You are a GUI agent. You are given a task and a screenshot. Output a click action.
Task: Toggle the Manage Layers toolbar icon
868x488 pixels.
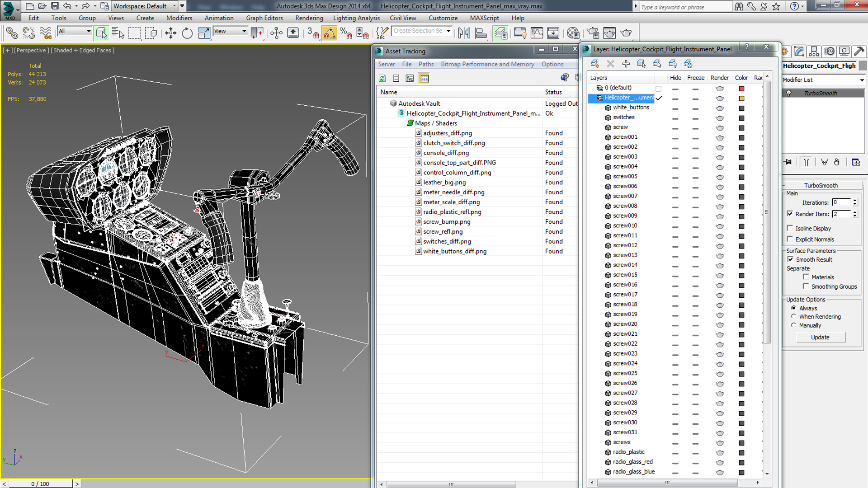tap(500, 33)
